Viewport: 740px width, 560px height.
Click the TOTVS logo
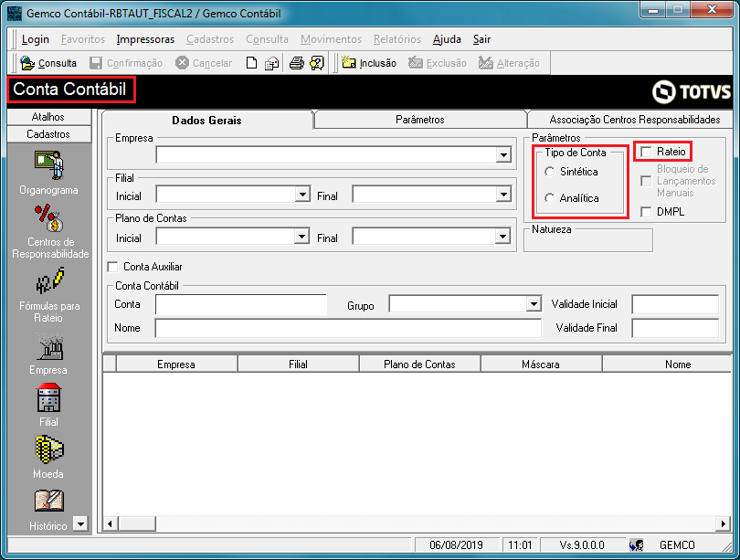692,91
